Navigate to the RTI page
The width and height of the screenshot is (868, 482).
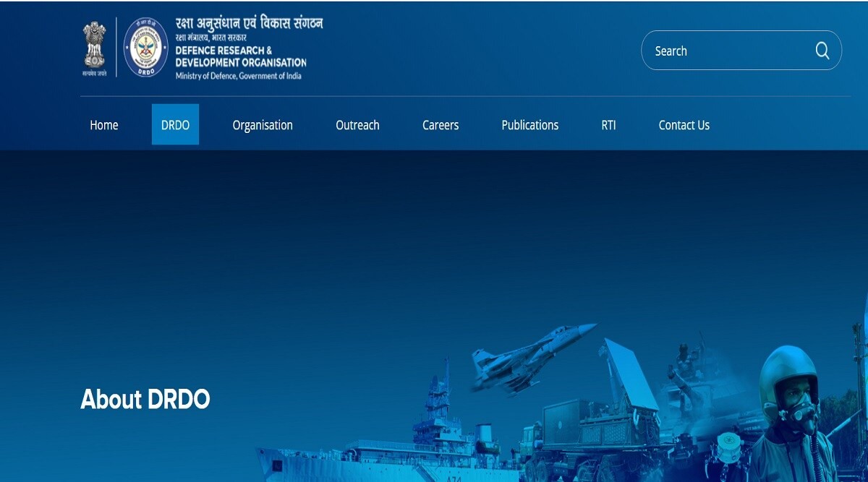[x=608, y=125]
